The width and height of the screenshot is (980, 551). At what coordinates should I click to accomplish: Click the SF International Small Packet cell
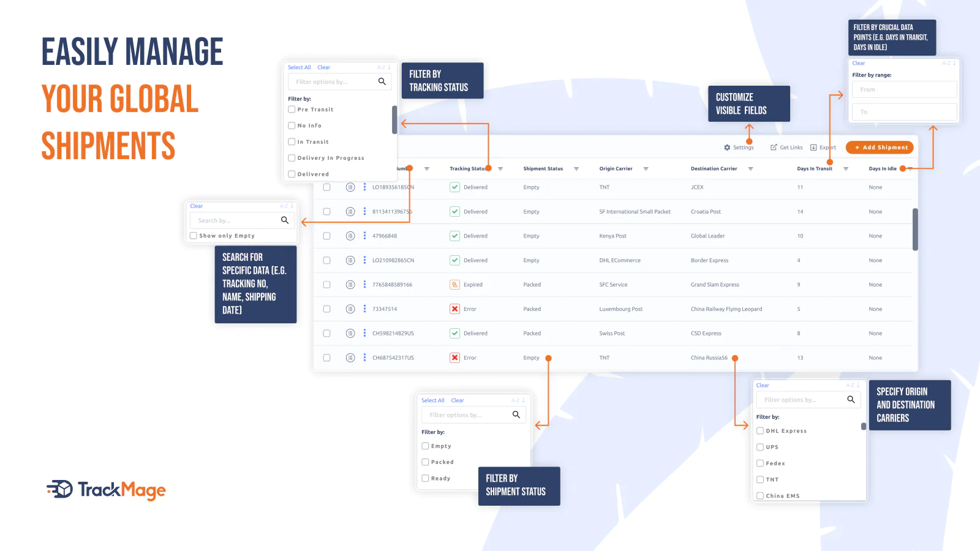pyautogui.click(x=635, y=212)
